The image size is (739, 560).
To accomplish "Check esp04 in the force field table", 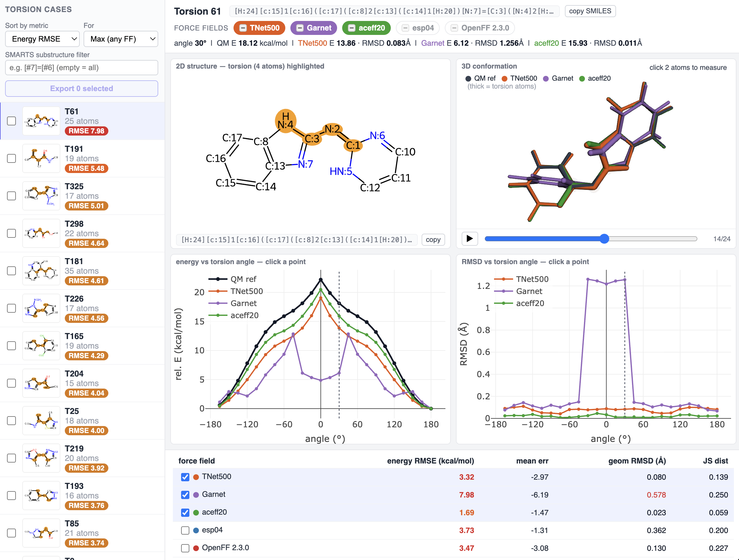I will click(185, 530).
